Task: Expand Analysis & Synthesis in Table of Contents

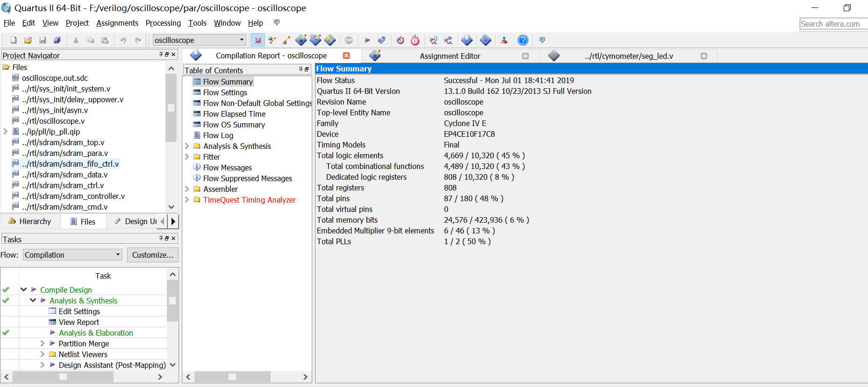Action: click(187, 146)
